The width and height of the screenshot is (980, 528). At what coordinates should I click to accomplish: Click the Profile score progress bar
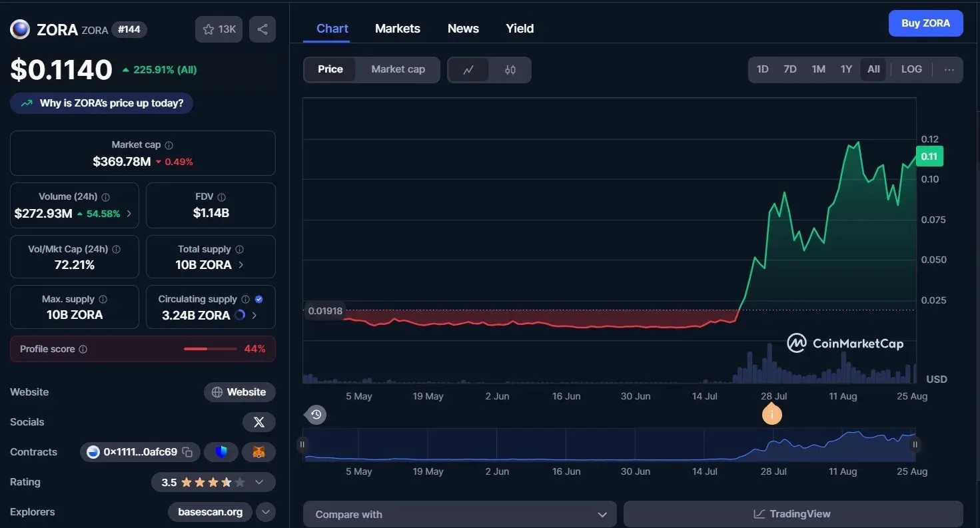(210, 349)
